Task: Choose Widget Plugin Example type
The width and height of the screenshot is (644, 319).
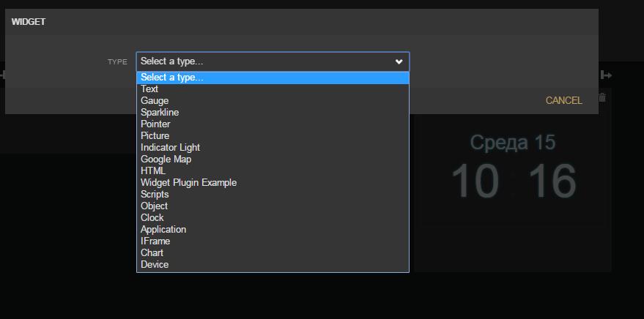Action: click(188, 183)
